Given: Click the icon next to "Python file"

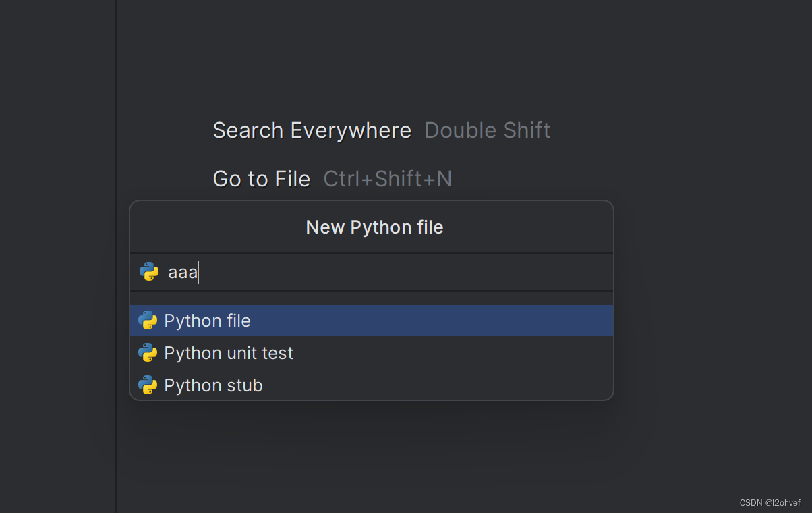Looking at the screenshot, I should pos(148,321).
